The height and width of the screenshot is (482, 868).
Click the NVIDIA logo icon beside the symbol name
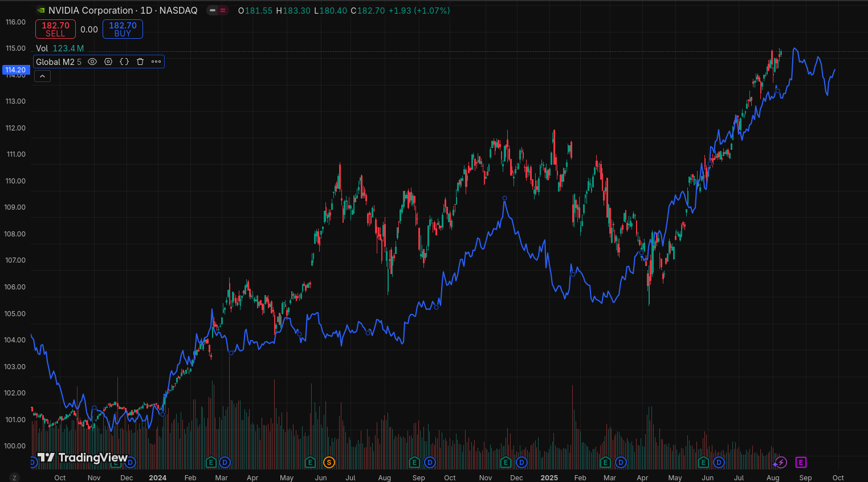(40, 10)
